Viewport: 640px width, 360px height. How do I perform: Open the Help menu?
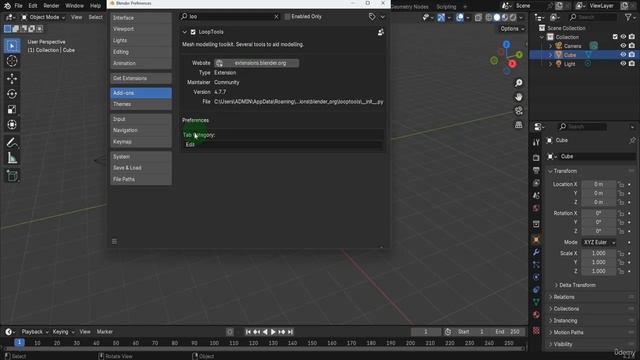(x=95, y=6)
